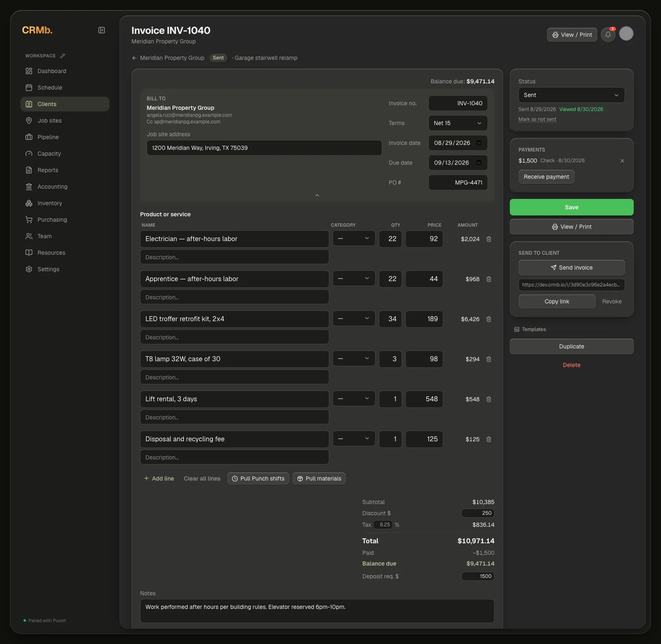661x644 pixels.
Task: Open Invoice date calendar picker
Action: 479,143
